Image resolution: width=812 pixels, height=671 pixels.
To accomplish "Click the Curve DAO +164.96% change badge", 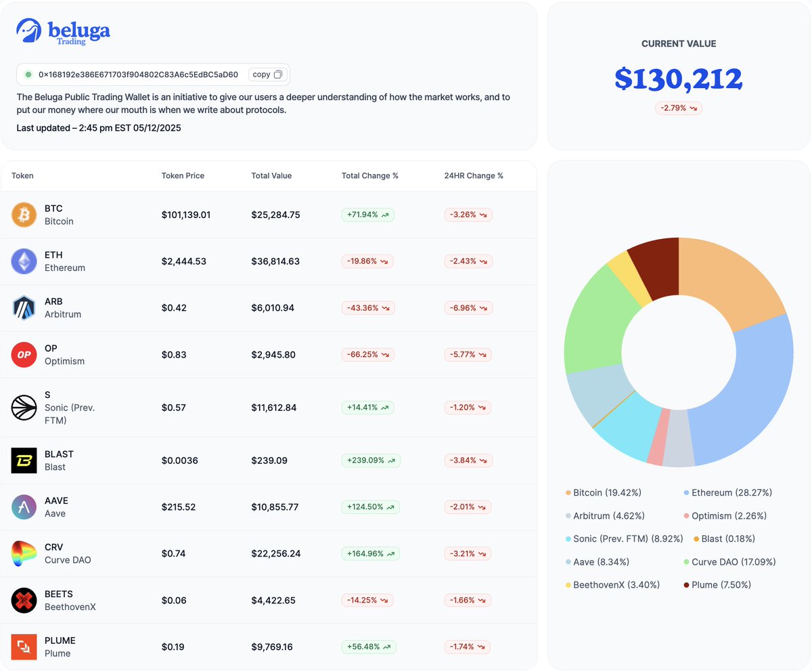I will click(x=371, y=554).
